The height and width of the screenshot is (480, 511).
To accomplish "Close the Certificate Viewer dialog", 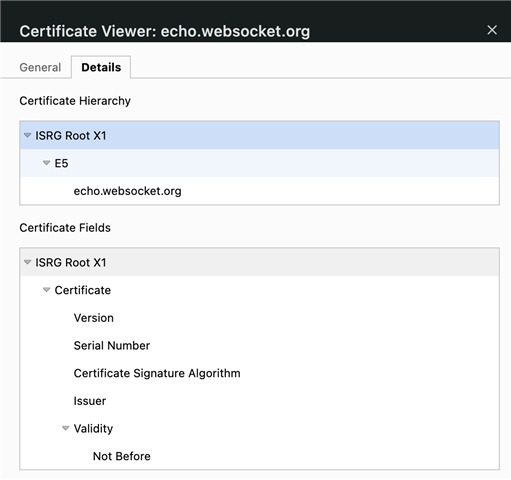I will (492, 30).
